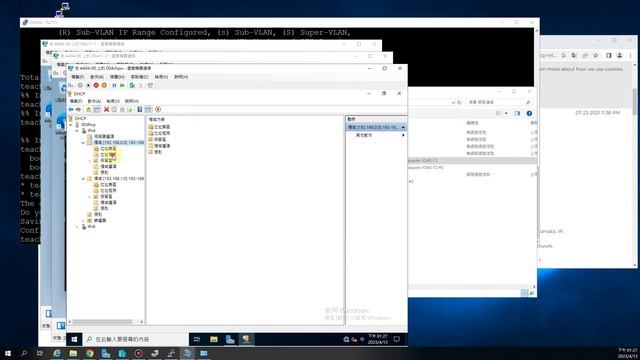Click the preview pane icon in Explorer window
The height and width of the screenshot is (360, 640).
pyautogui.click(x=517, y=113)
